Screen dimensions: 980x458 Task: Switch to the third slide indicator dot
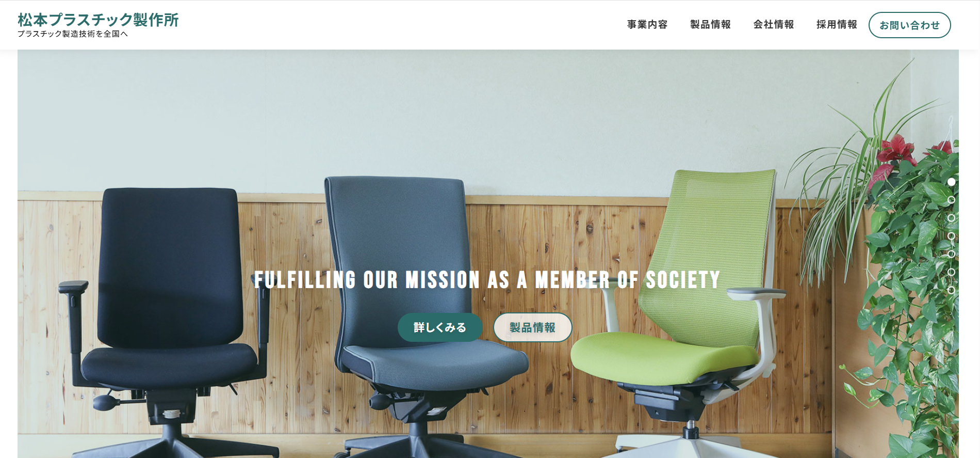point(952,218)
